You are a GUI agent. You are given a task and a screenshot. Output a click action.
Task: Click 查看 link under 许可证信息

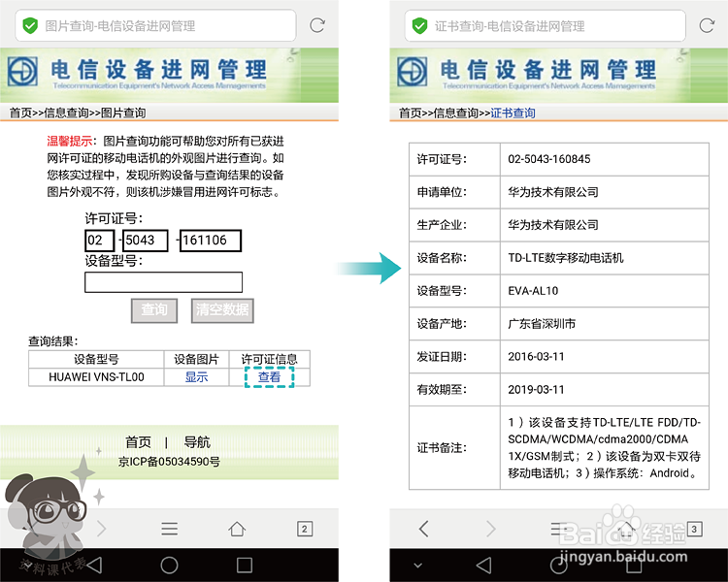coord(269,377)
